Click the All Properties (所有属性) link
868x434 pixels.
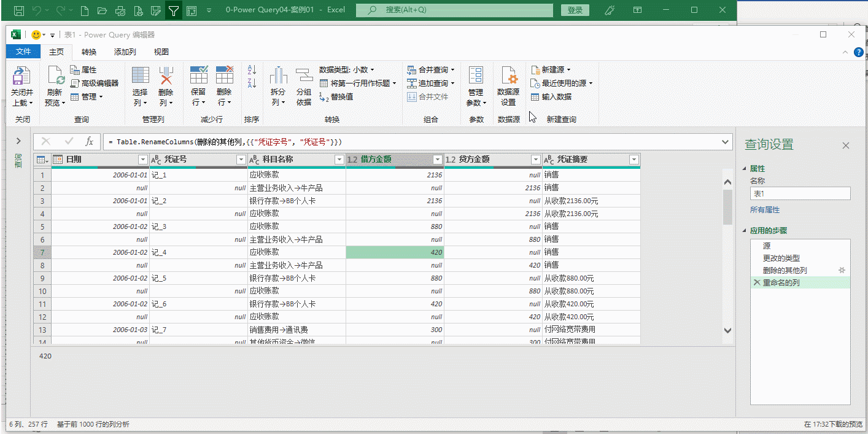(x=765, y=210)
